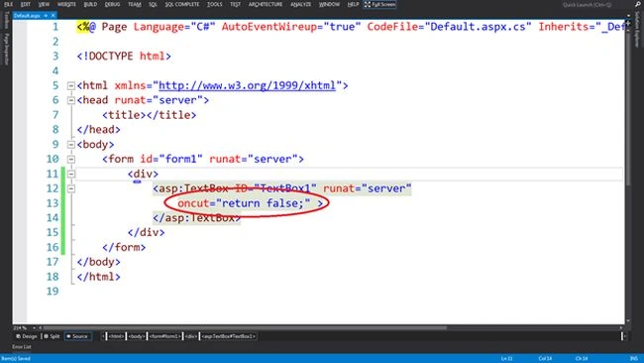Screen dimensions: 644x363
Task: Close the Default.aspx tab
Action: click(x=53, y=16)
